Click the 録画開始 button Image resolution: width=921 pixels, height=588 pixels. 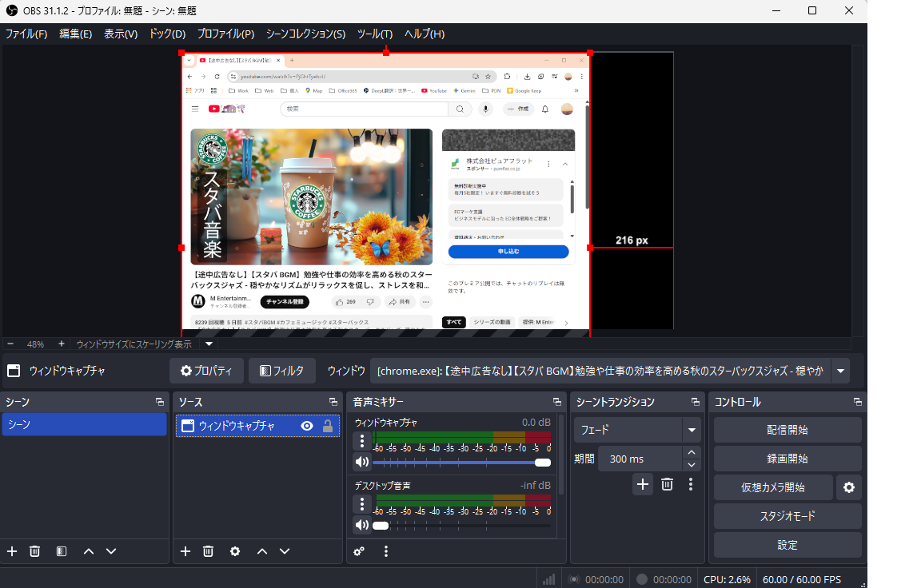(787, 459)
